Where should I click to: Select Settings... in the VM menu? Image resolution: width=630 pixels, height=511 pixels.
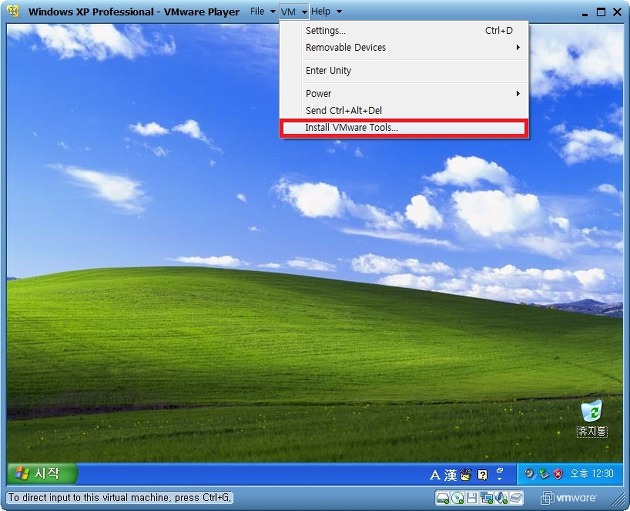[404, 31]
